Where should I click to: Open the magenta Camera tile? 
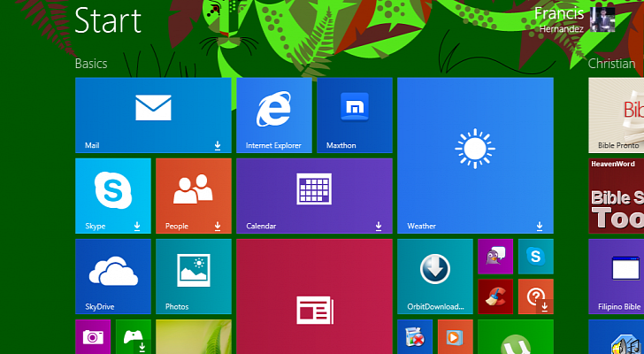coord(93,337)
